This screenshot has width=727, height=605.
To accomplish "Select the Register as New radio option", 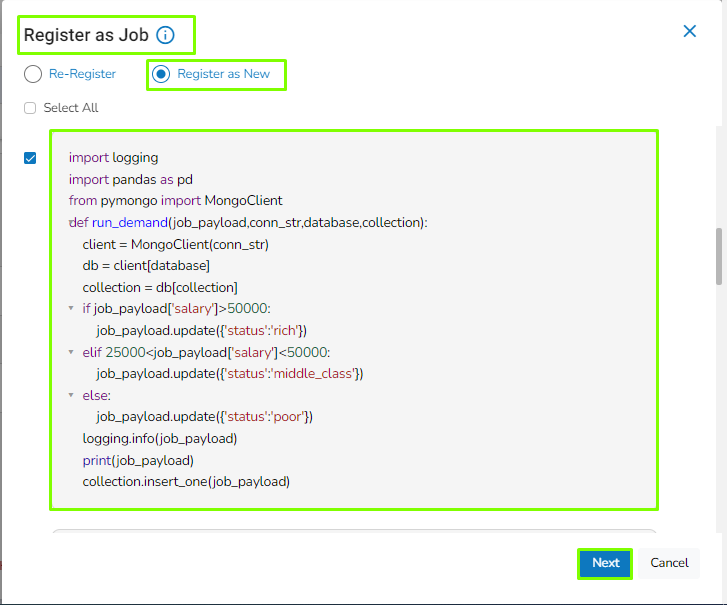I will [161, 74].
